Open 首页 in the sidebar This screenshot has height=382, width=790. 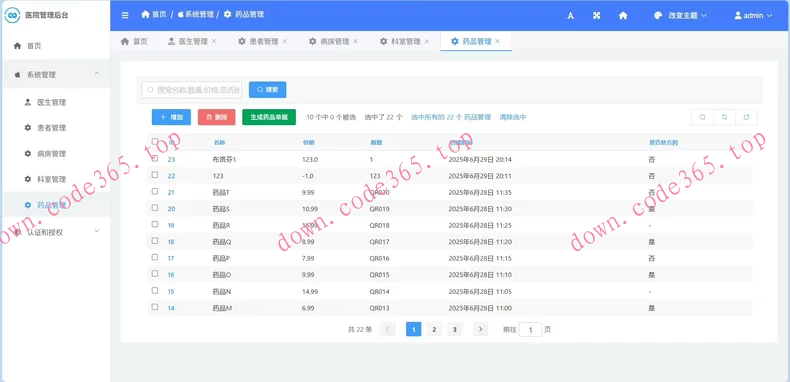click(55, 46)
